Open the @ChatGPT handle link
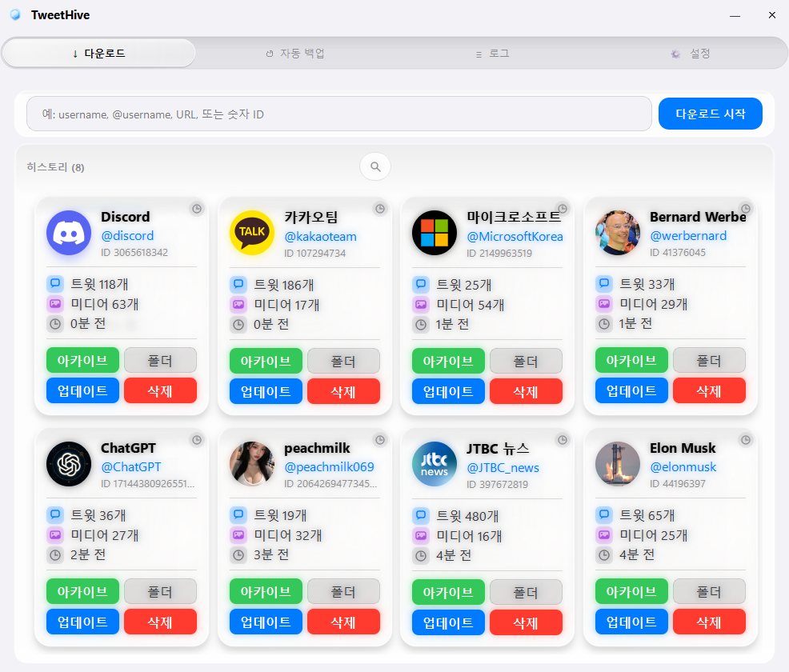 (130, 466)
